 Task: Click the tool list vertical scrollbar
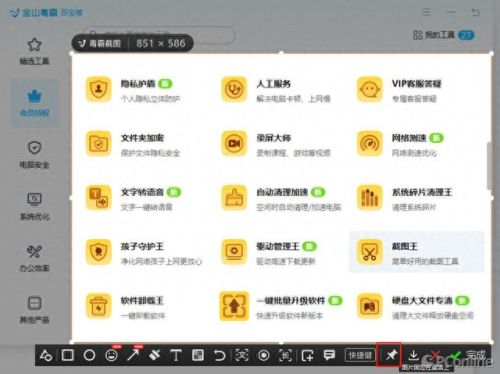coord(489,166)
